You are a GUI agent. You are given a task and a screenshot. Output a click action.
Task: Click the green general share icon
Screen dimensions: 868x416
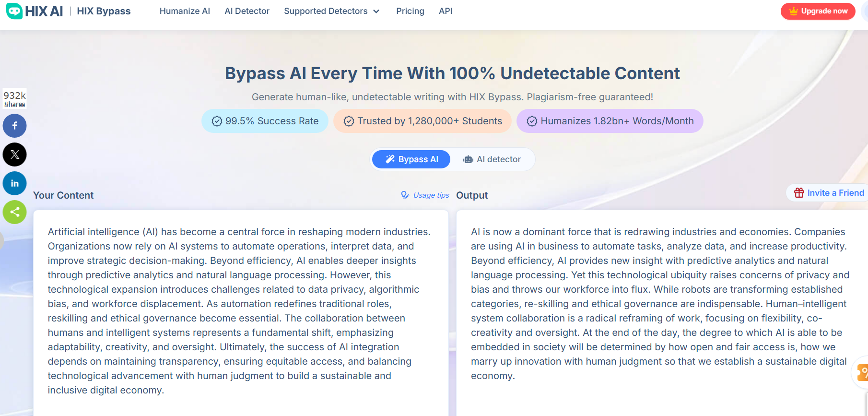[x=15, y=212]
